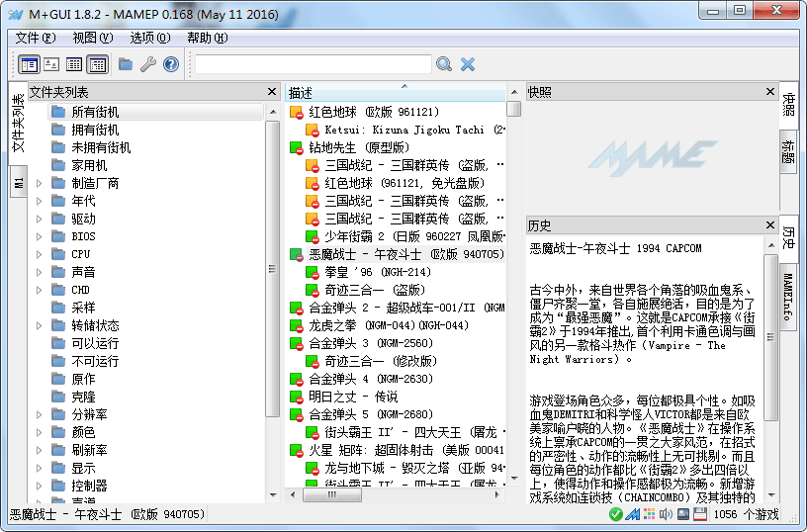The height and width of the screenshot is (532, 807).
Task: Click the game list horizontal scrollbar thumb
Action: pyautogui.click(x=332, y=495)
